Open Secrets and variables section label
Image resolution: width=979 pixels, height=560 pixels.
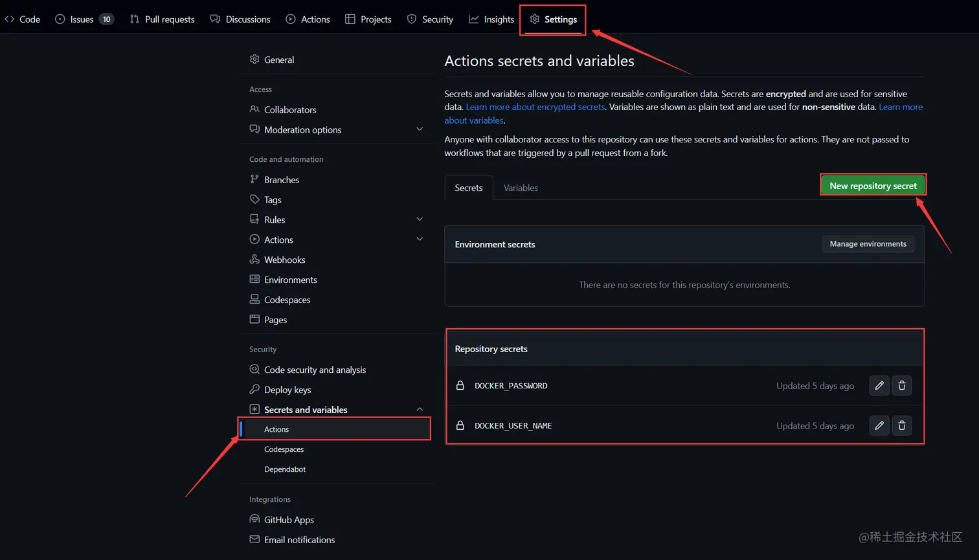point(306,410)
